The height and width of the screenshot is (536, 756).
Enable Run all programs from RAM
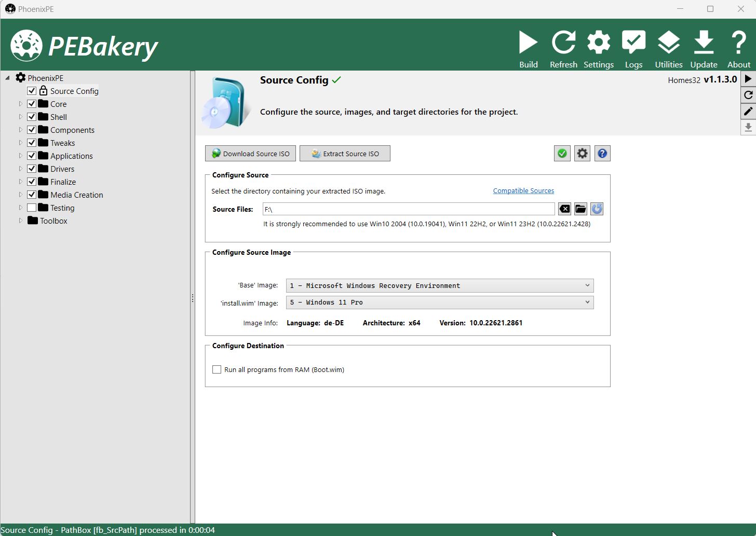point(217,369)
